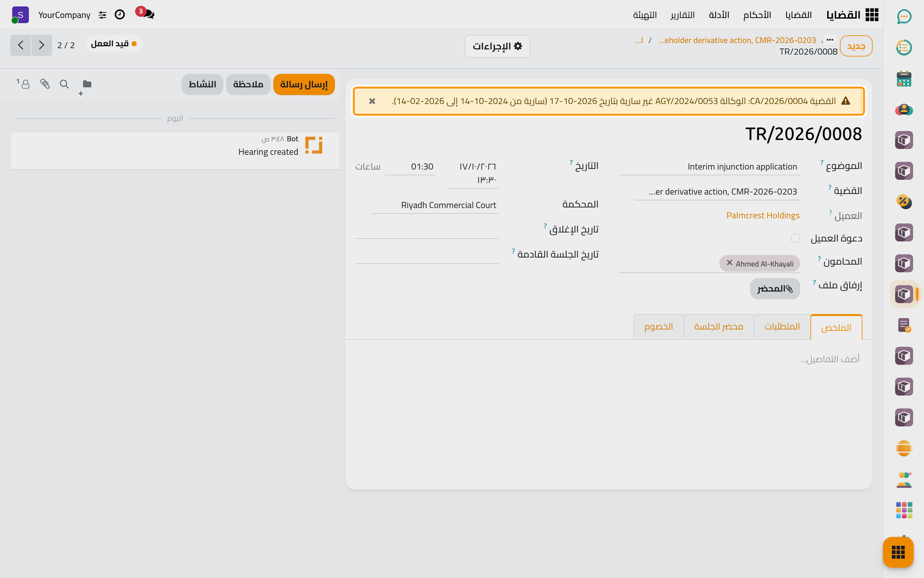
Task: Open the Discuss chat bubble sidebar icon
Action: click(904, 17)
